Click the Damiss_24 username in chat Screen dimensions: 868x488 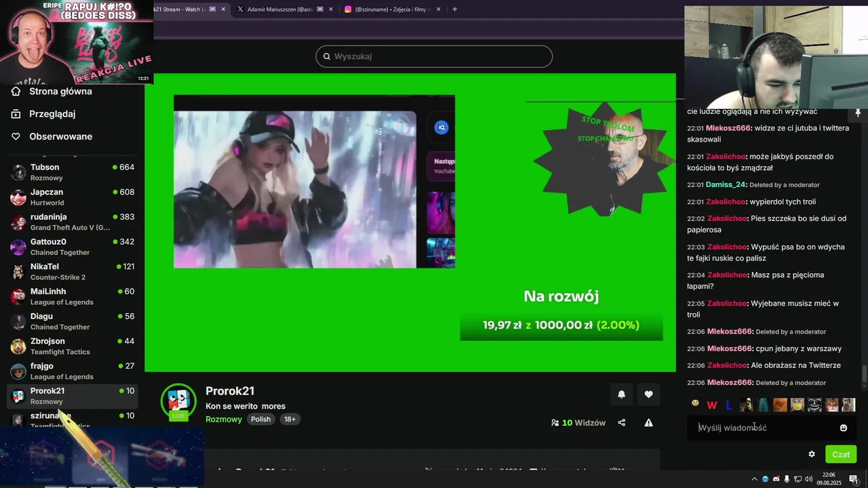click(726, 184)
